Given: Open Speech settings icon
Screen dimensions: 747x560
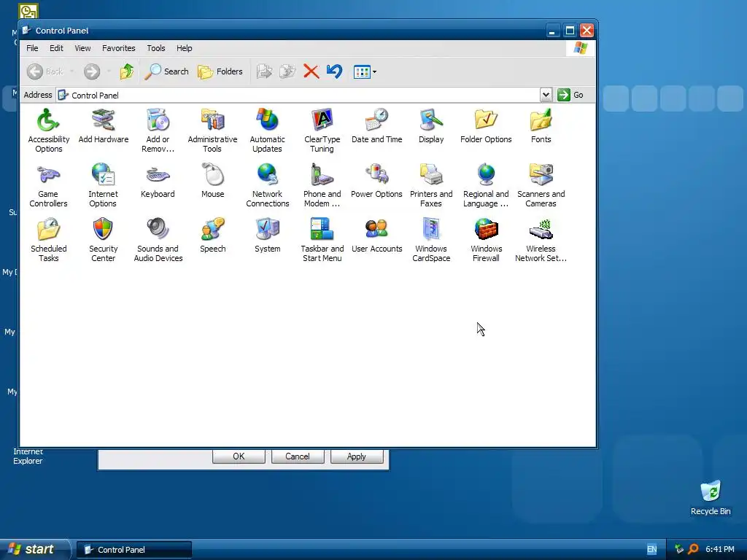Looking at the screenshot, I should click(212, 236).
